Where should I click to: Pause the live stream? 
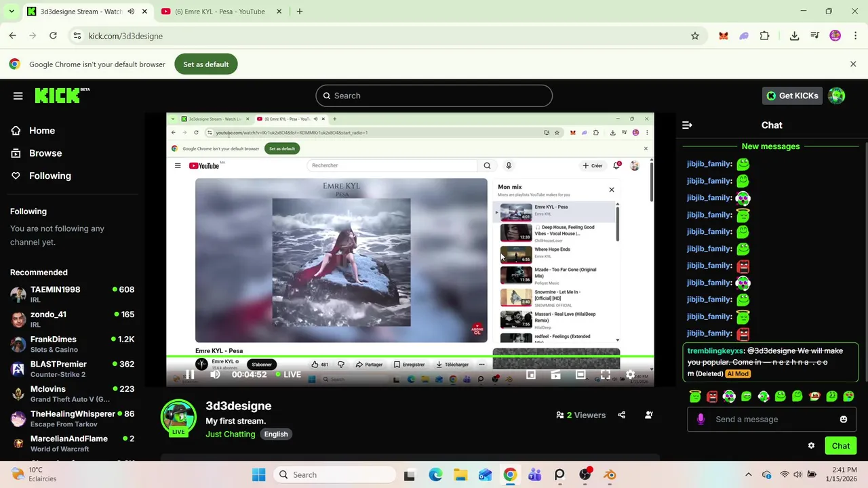pyautogui.click(x=190, y=374)
